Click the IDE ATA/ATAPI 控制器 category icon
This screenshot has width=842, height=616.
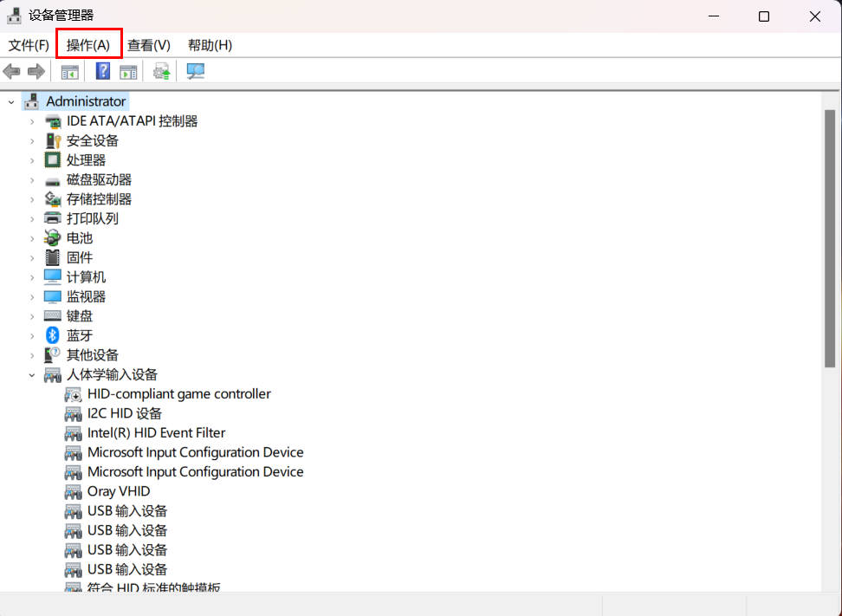pyautogui.click(x=53, y=121)
